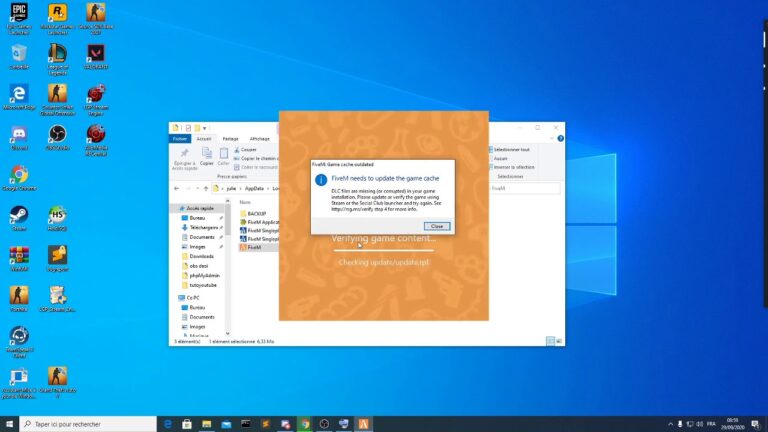
Task: Launch Counter-Strike Global Offensive shortcut
Action: [x=57, y=100]
